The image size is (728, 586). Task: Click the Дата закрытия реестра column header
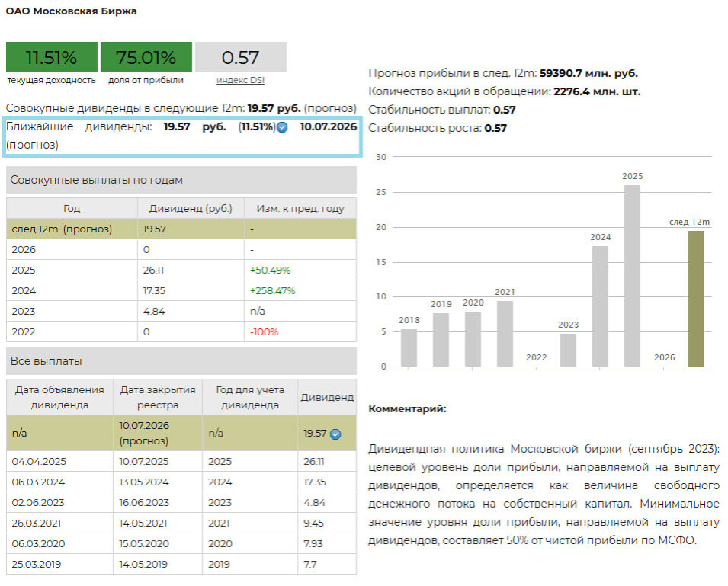[158, 397]
